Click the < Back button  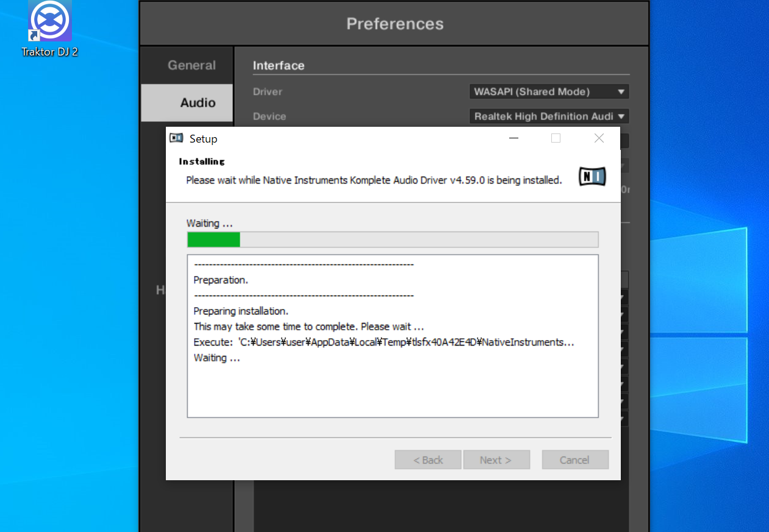(x=428, y=460)
